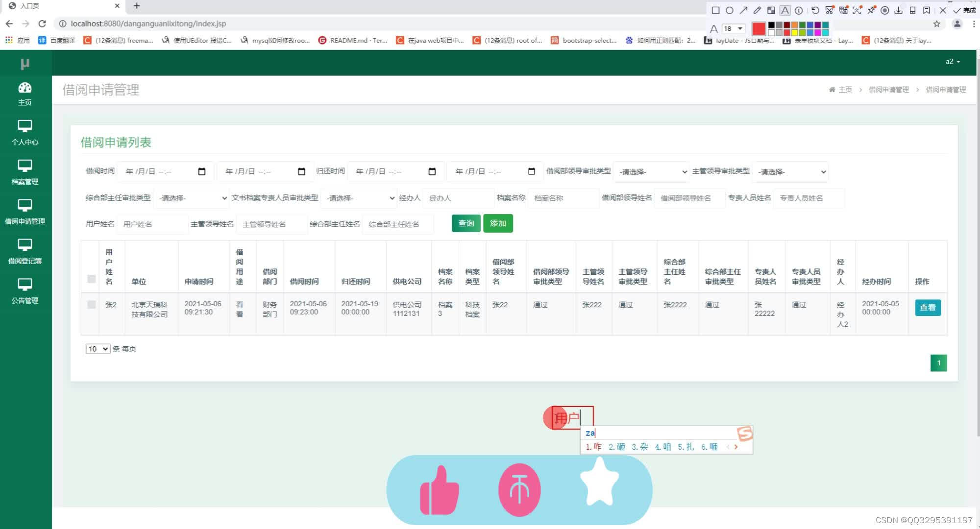Reload the browser page
The height and width of the screenshot is (529, 980).
click(42, 24)
